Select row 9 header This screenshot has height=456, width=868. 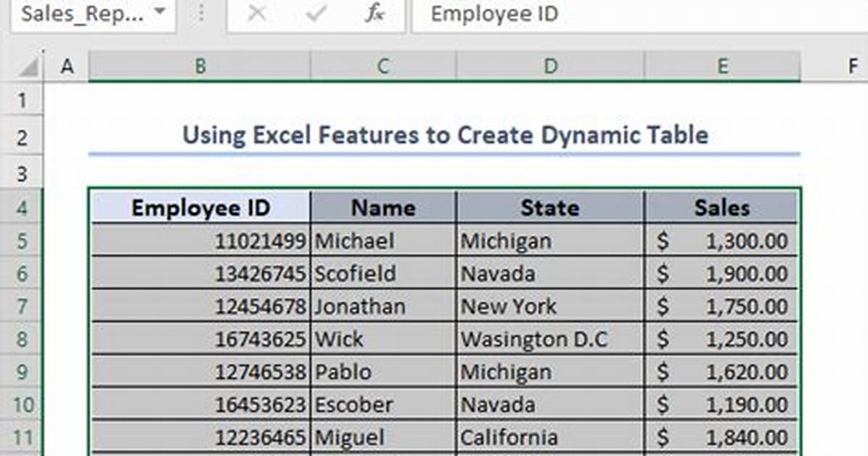point(22,372)
